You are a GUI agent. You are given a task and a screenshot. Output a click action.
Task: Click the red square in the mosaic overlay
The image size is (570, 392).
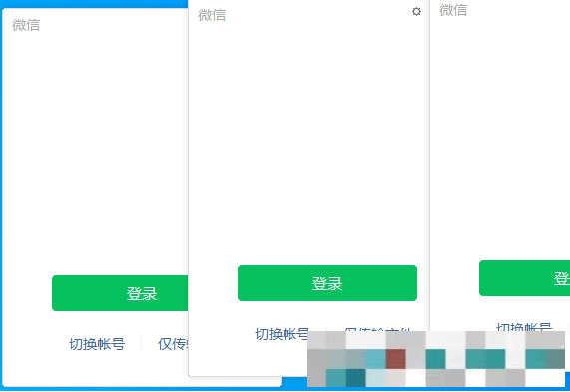pyautogui.click(x=396, y=359)
